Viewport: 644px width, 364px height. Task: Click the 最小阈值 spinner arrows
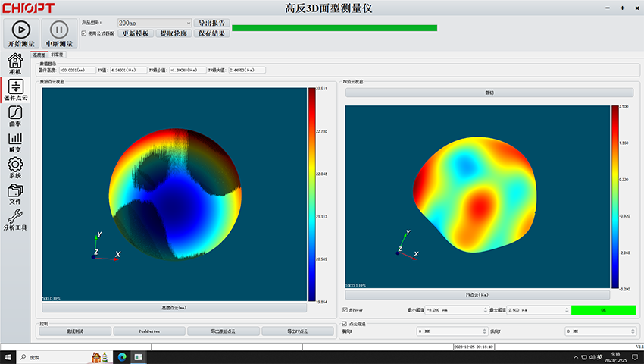point(484,310)
